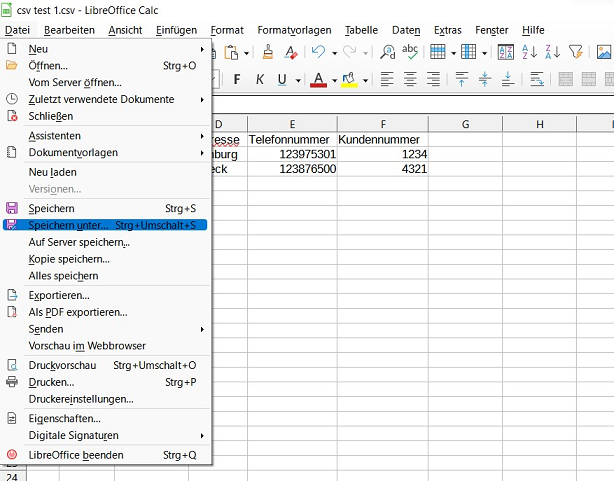Open the Format menu

227,30
